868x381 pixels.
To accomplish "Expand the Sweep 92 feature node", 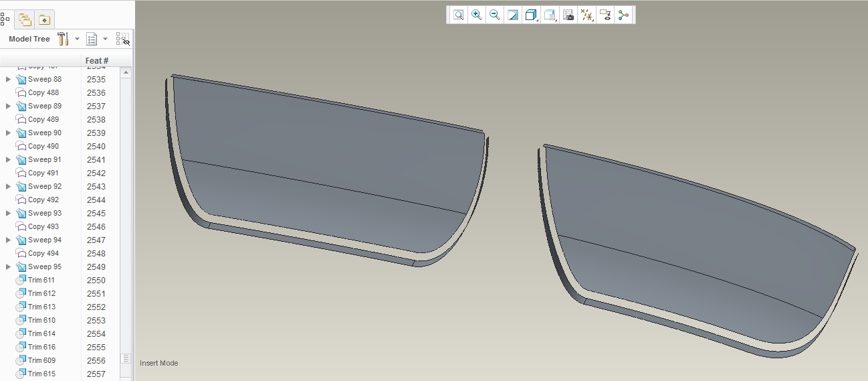I will pyautogui.click(x=8, y=186).
